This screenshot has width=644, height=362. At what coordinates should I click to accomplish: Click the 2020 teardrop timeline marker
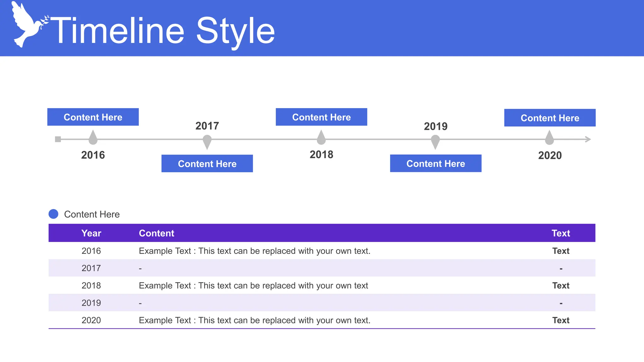(x=549, y=138)
